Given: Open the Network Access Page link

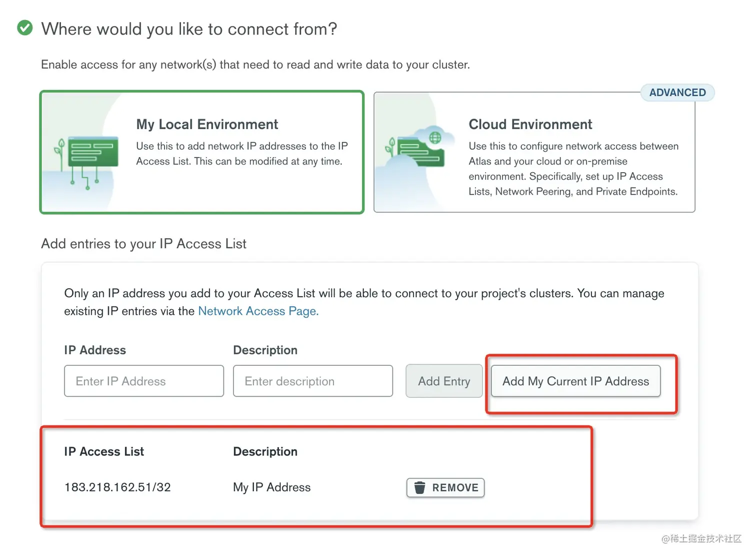Looking at the screenshot, I should (258, 311).
